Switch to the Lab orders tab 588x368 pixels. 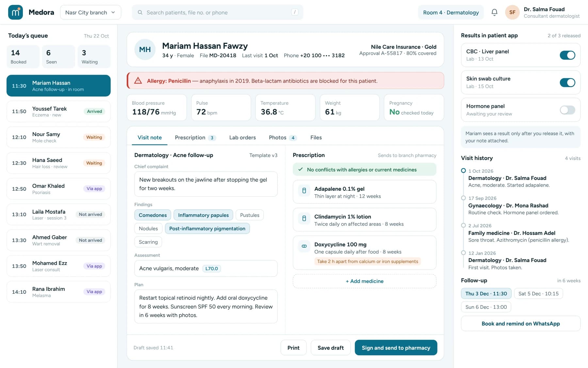(x=242, y=137)
